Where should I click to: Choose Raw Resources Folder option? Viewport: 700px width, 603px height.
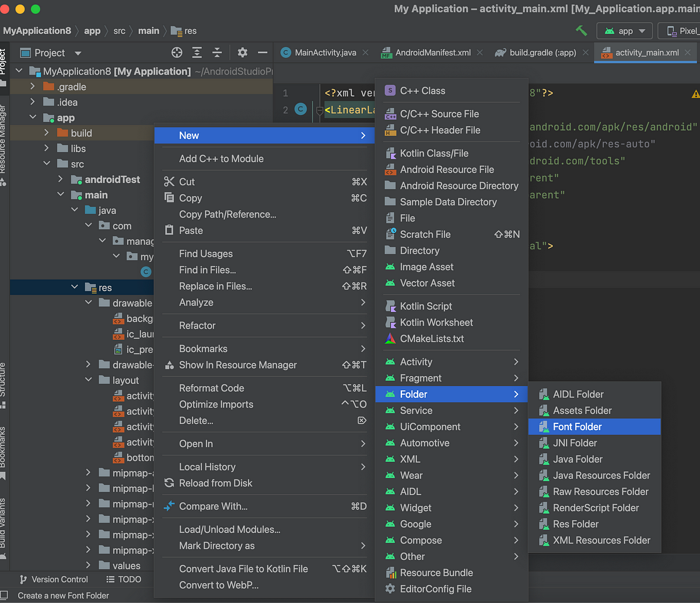coord(594,492)
